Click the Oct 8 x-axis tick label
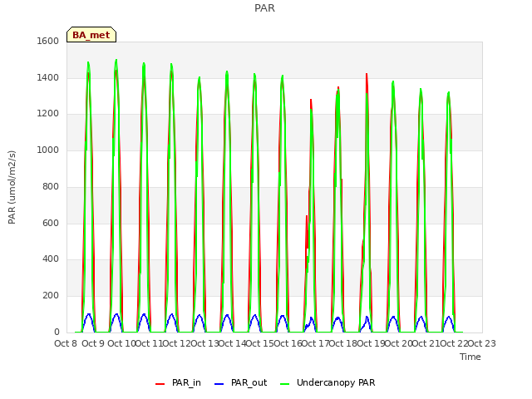Viewport: 532px width, 399px height. point(66,343)
